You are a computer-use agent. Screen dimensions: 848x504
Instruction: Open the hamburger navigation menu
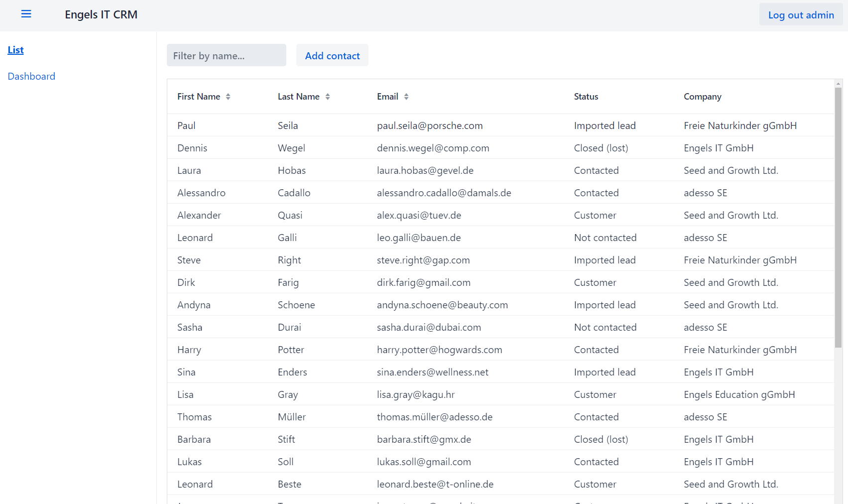26,14
